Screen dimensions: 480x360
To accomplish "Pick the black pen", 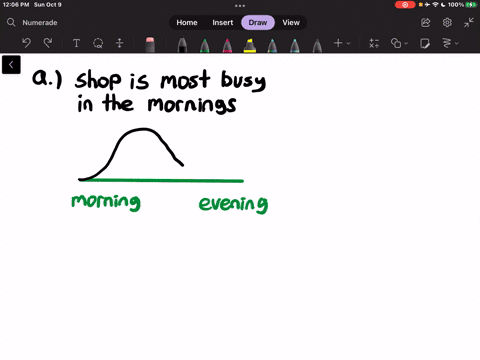I will 182,45.
